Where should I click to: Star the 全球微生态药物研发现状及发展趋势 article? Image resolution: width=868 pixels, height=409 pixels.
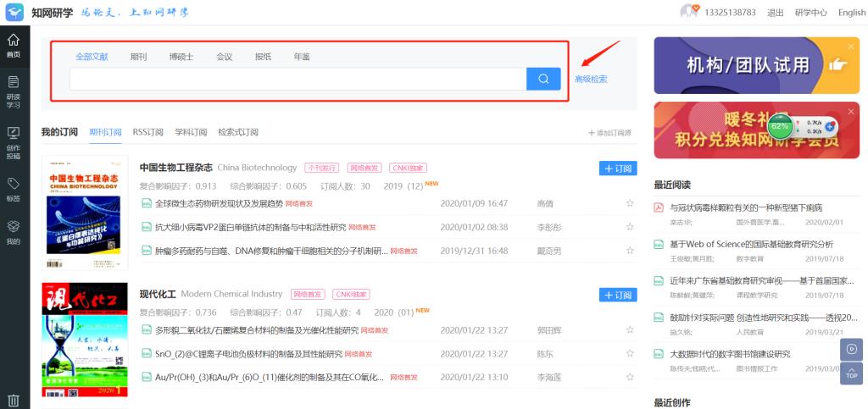[x=630, y=203]
